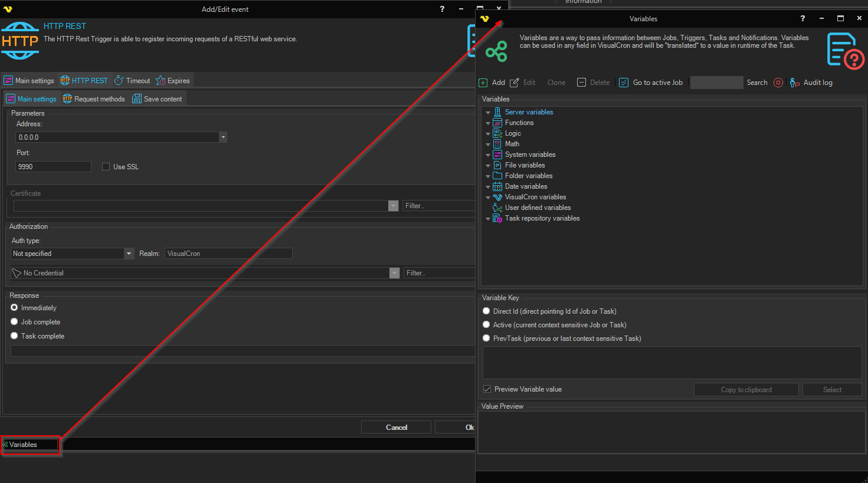
Task: Click the Delete minus icon in Variables toolbar
Action: point(581,83)
